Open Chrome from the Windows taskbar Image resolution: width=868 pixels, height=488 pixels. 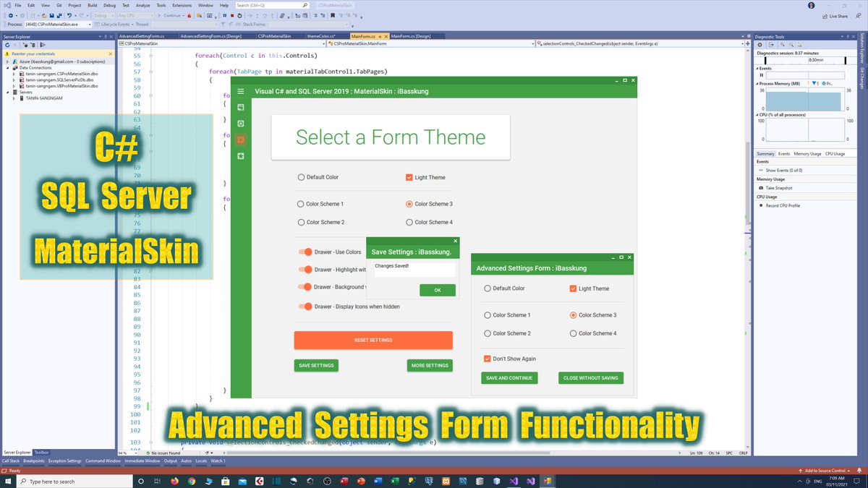pyautogui.click(x=192, y=481)
